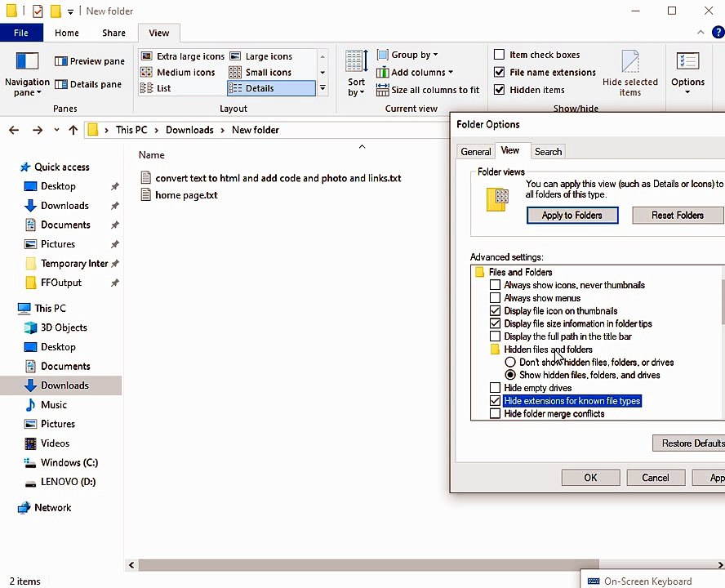Open the General tab in Folder Options
725x588 pixels.
475,152
